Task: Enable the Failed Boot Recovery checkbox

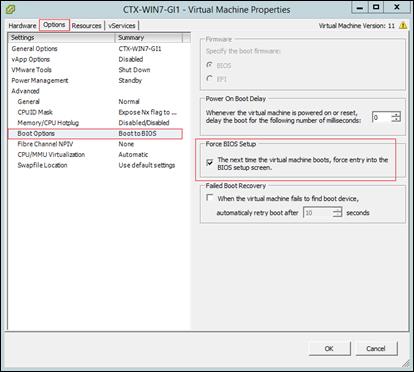Action: point(210,198)
